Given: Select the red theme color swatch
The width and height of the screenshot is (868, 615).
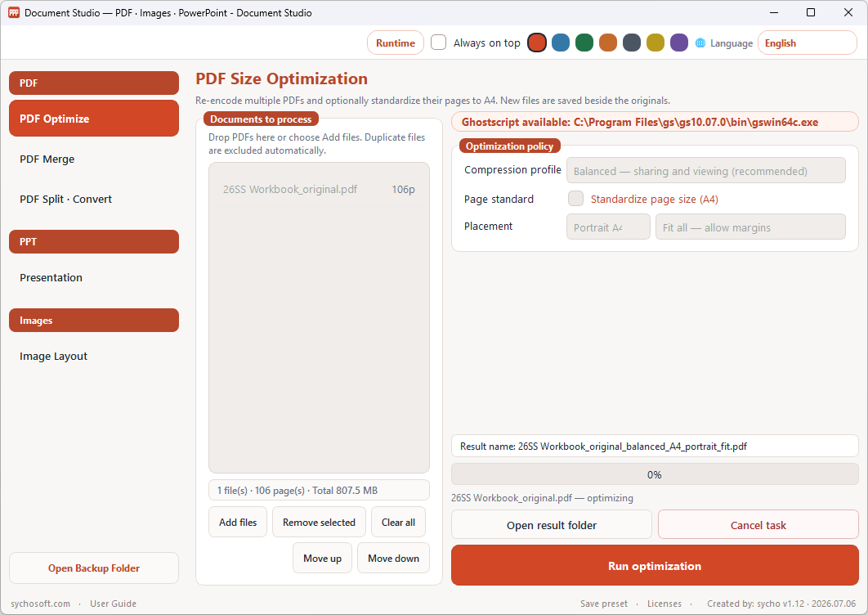Looking at the screenshot, I should [x=536, y=43].
